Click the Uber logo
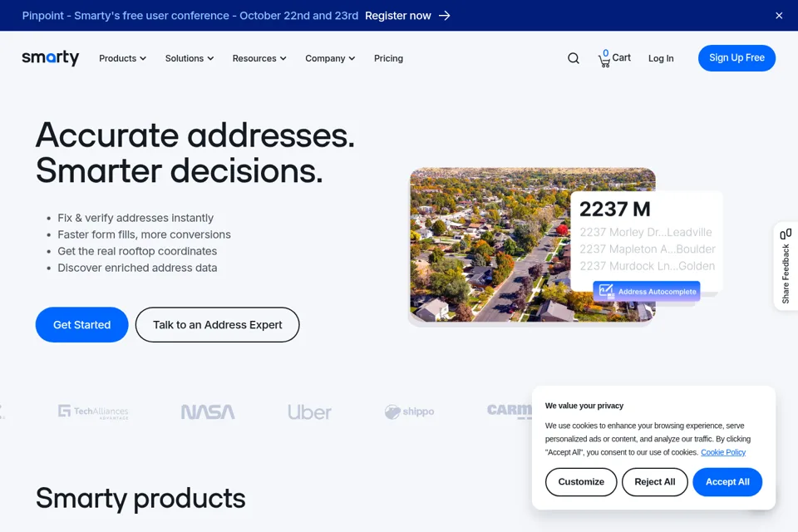Image resolution: width=798 pixels, height=532 pixels. tap(309, 411)
